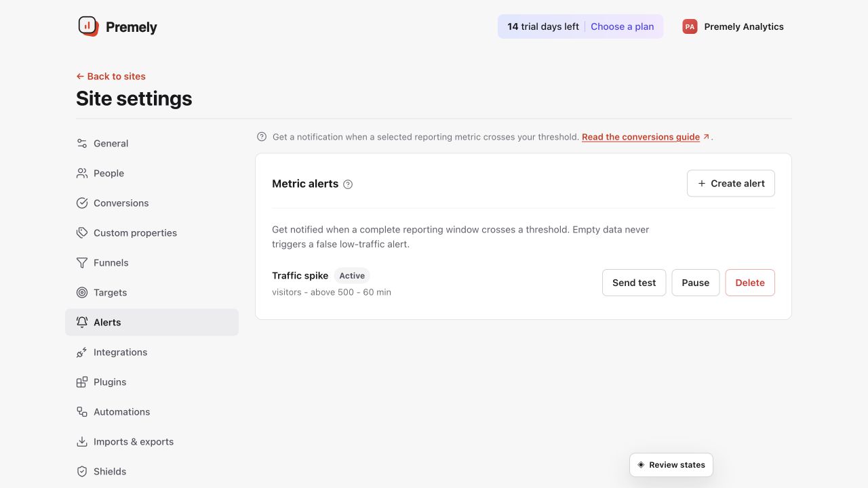
Task: Open the General settings section
Action: point(152,144)
